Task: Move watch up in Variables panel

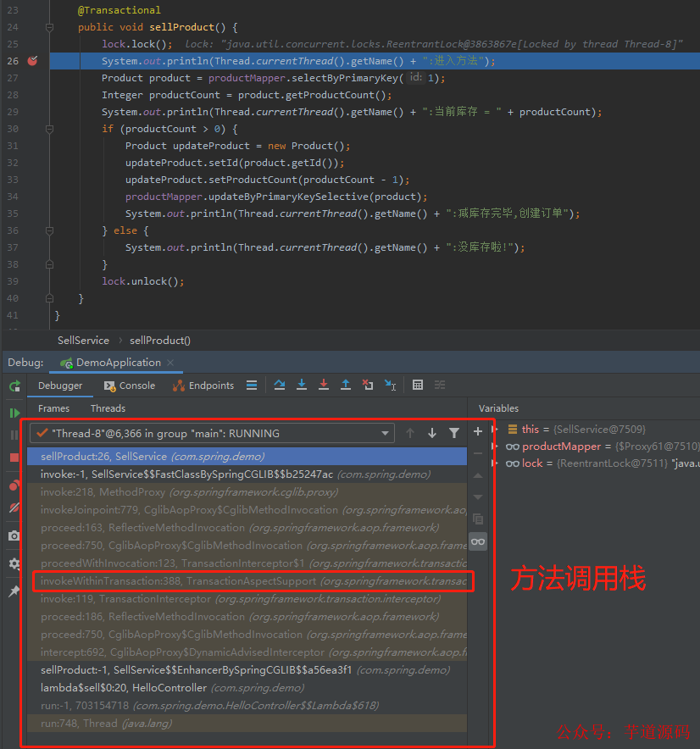Action: [478, 476]
